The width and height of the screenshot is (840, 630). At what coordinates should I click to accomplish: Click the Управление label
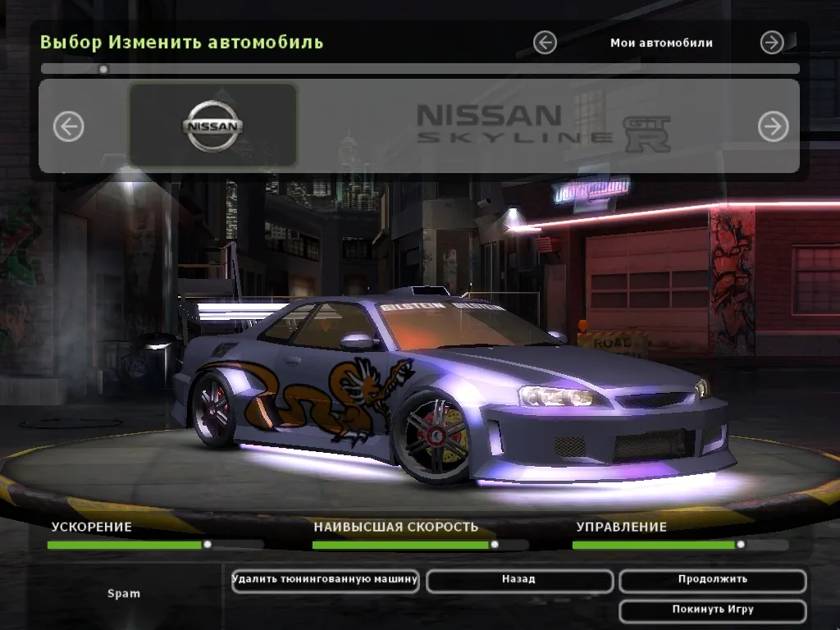click(x=622, y=527)
